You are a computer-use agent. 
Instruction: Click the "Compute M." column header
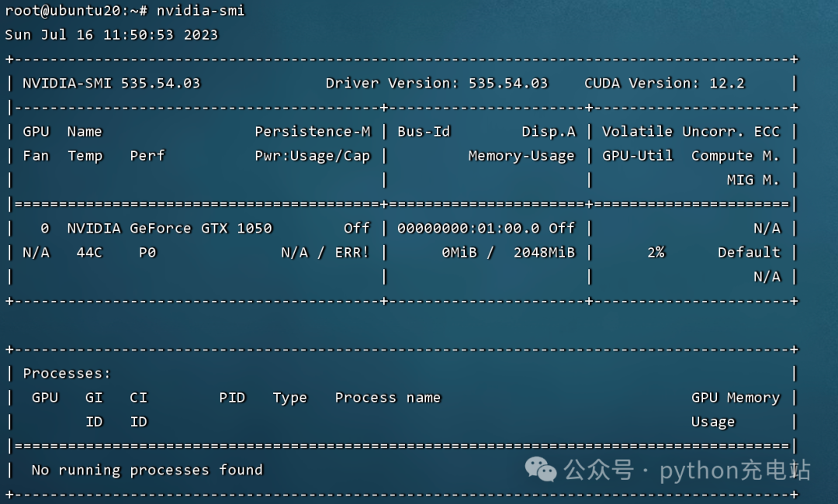tap(736, 156)
